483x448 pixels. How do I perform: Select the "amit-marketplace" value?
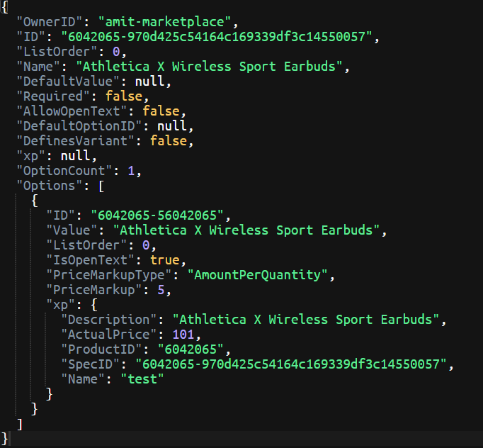(164, 22)
